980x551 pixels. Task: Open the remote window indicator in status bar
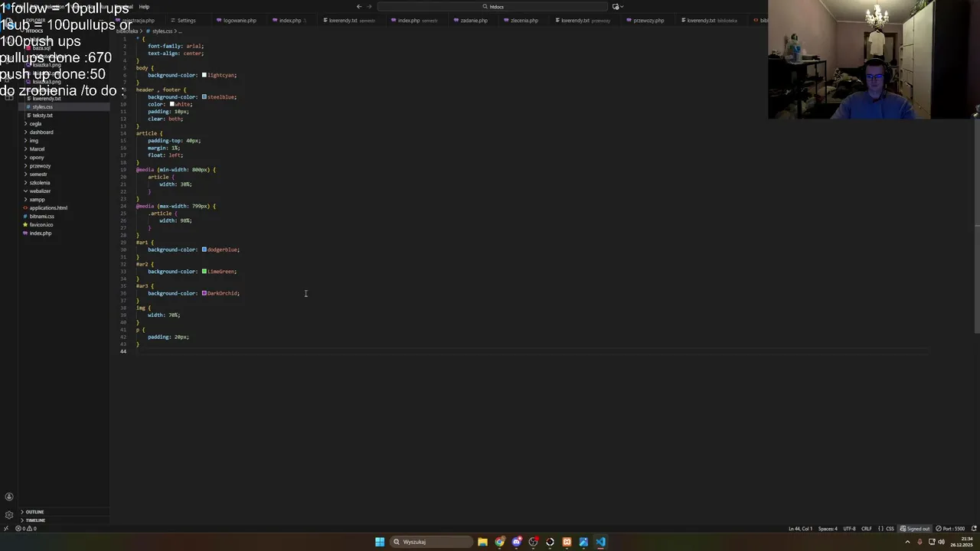coord(6,528)
